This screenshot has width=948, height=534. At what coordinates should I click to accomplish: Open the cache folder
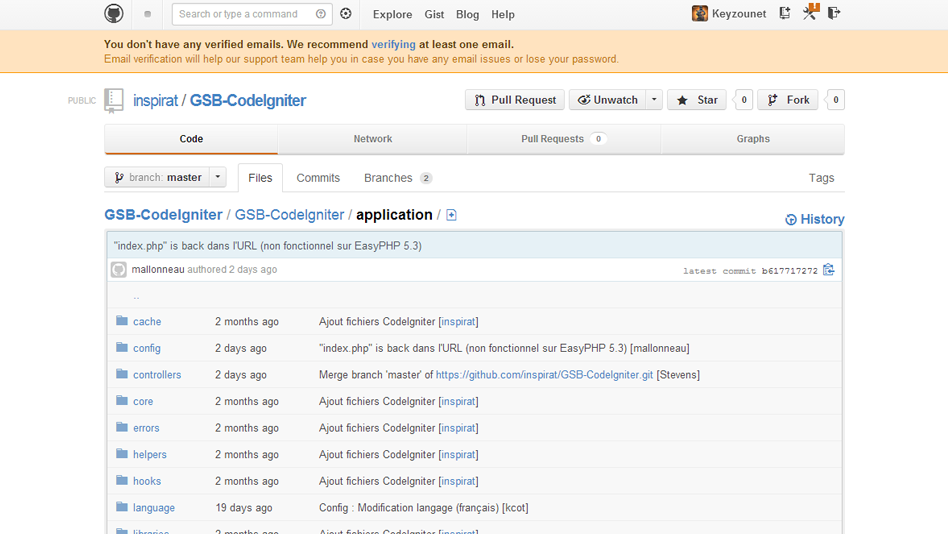point(147,321)
